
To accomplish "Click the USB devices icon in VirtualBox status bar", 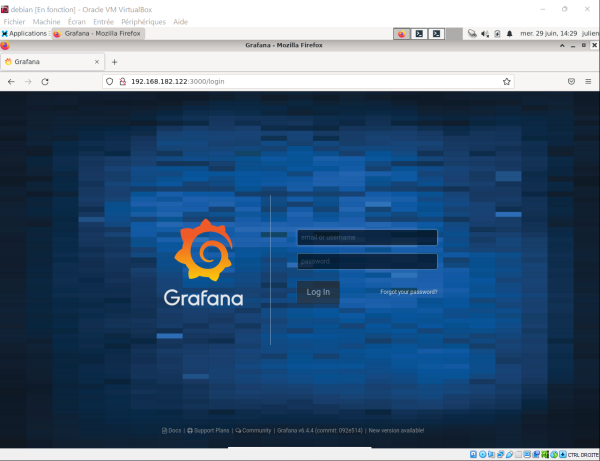I will tap(509, 454).
